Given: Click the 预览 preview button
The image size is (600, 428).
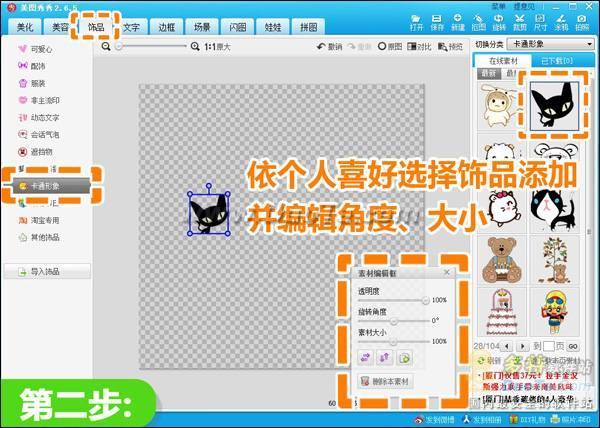Looking at the screenshot, I should click(x=450, y=47).
